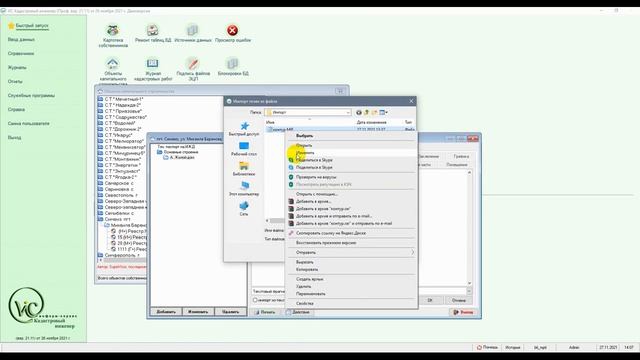The image size is (640, 360).
Task: Click go-back icon in file dialog toolbar
Action: 359,112
